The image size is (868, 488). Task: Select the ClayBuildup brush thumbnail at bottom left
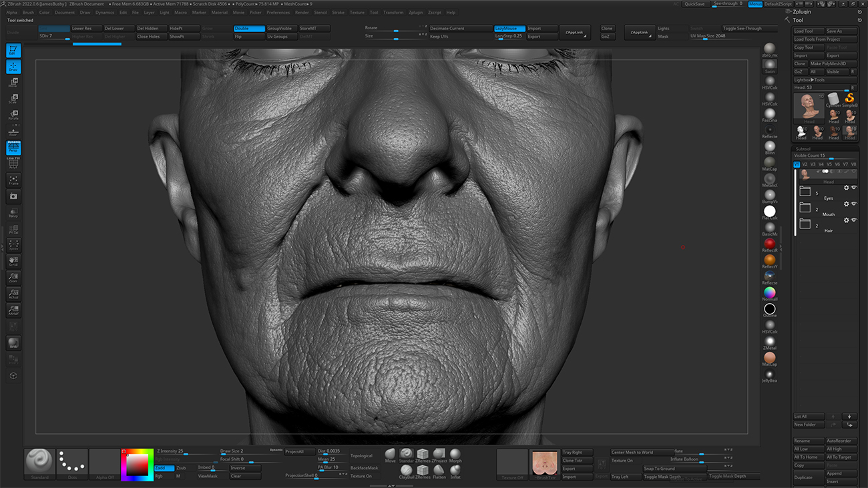pyautogui.click(x=406, y=470)
